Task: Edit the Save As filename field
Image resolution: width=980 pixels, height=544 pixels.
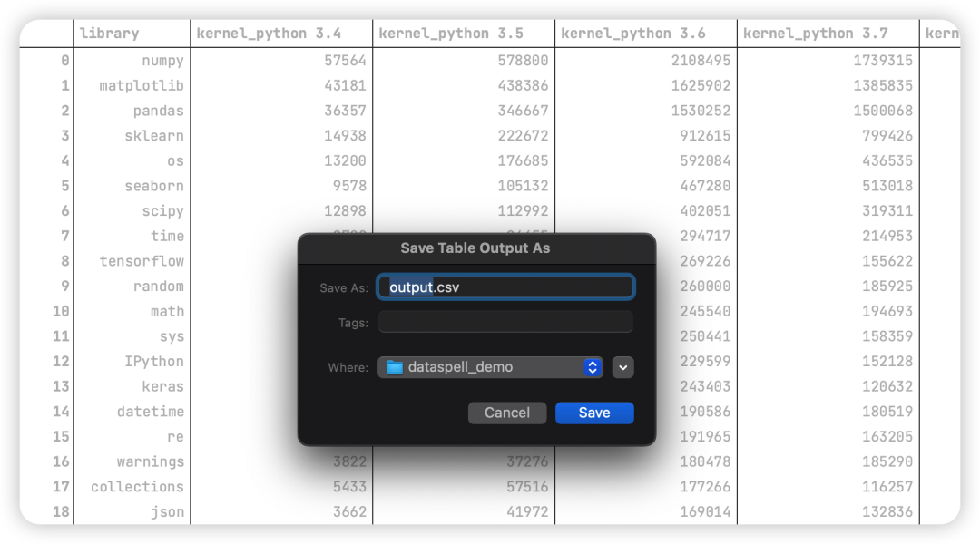Action: pyautogui.click(x=505, y=287)
